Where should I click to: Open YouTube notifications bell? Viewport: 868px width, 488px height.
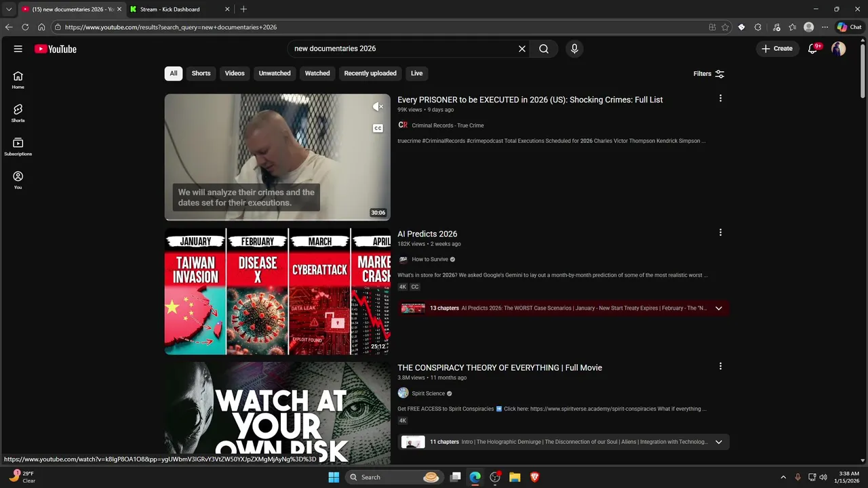812,49
